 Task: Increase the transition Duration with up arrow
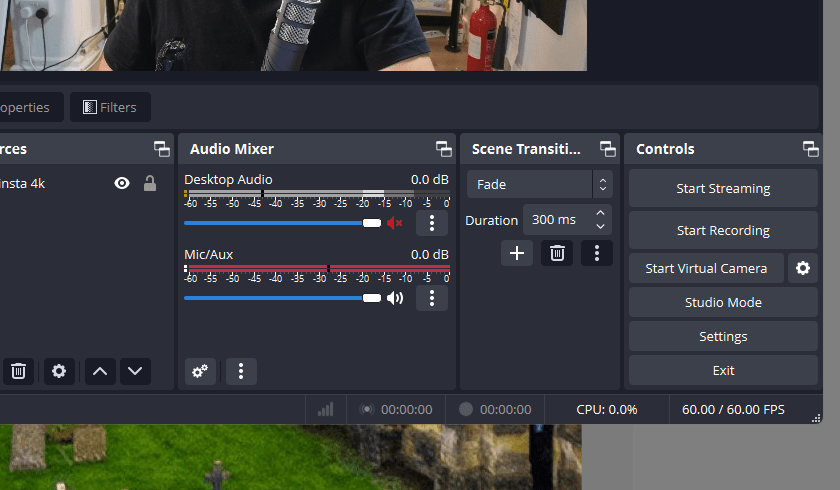601,213
